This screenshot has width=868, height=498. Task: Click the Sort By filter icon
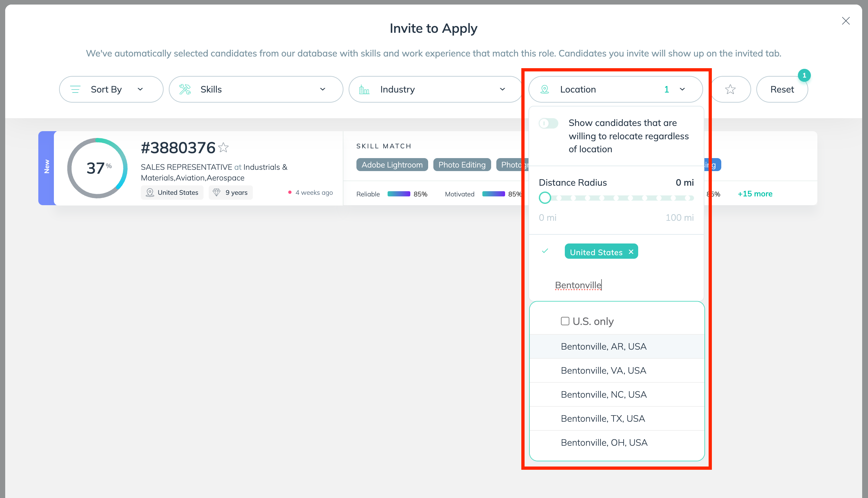click(x=76, y=90)
